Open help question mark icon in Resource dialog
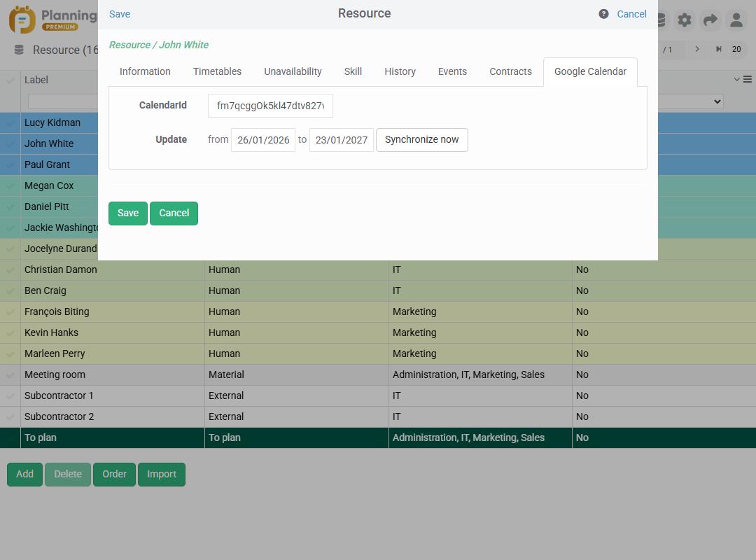 [x=603, y=14]
